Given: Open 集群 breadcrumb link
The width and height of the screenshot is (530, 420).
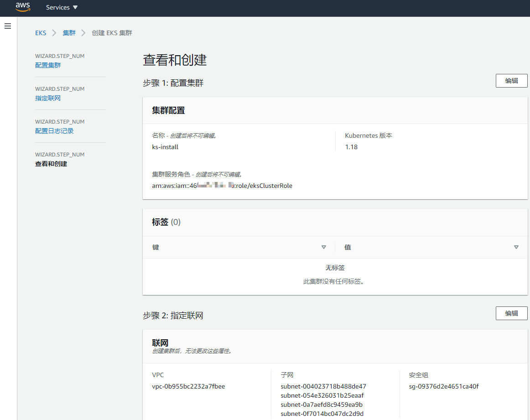Looking at the screenshot, I should point(69,33).
